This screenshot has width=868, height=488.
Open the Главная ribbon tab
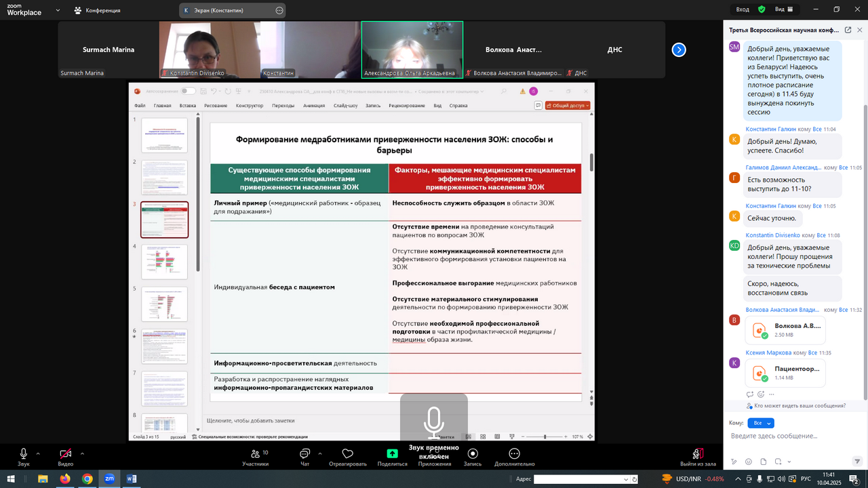(163, 106)
